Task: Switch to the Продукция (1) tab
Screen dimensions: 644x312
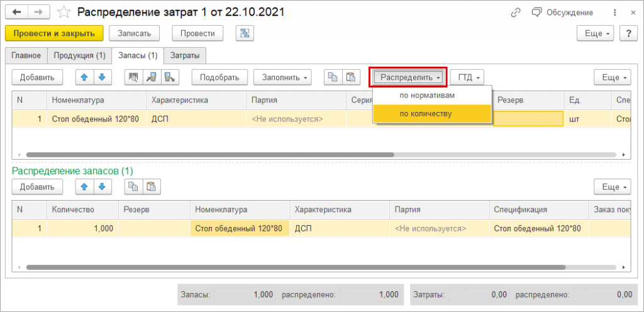Action: pos(79,55)
